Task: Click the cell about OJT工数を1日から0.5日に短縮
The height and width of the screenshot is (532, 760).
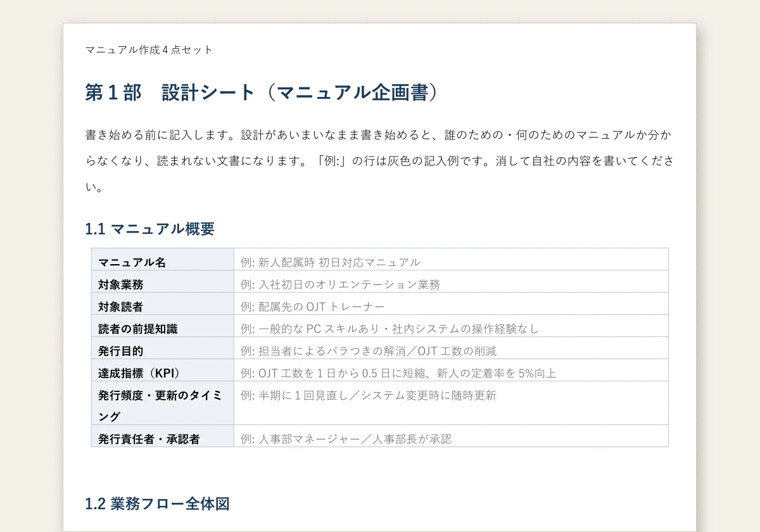Action: pyautogui.click(x=451, y=370)
